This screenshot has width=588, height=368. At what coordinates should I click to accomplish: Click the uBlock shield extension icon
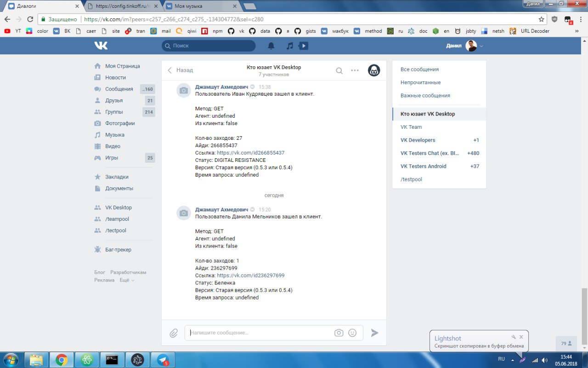(554, 19)
